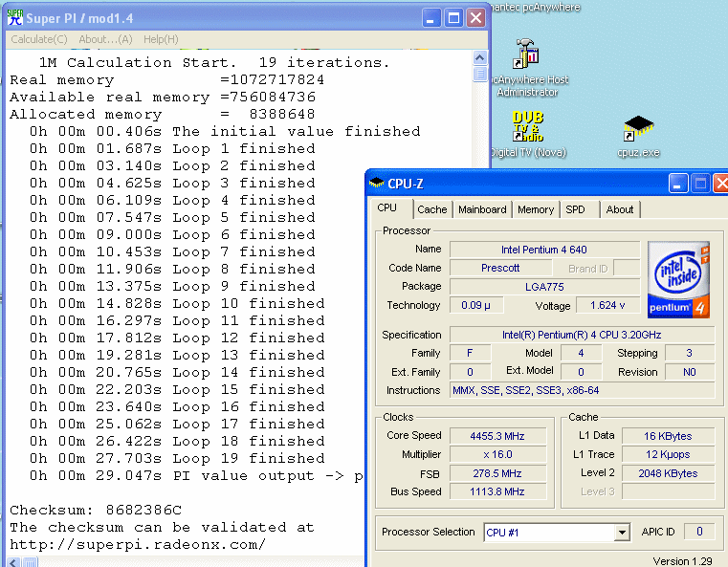Click the Revision value N0
The width and height of the screenshot is (728, 567).
690,372
